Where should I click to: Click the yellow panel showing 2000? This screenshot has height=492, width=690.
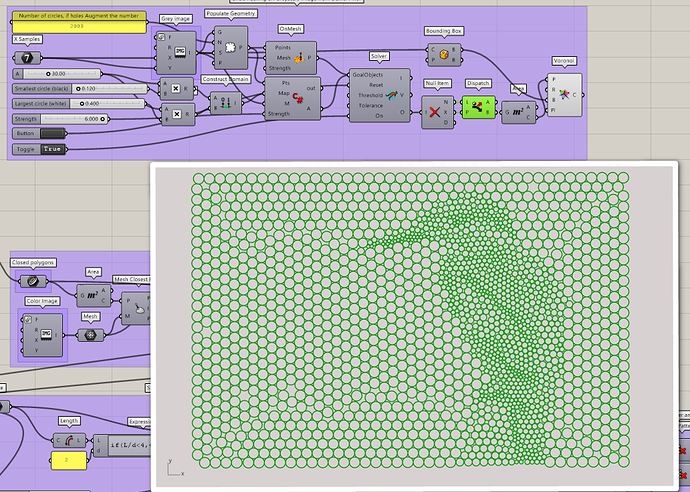click(x=79, y=26)
